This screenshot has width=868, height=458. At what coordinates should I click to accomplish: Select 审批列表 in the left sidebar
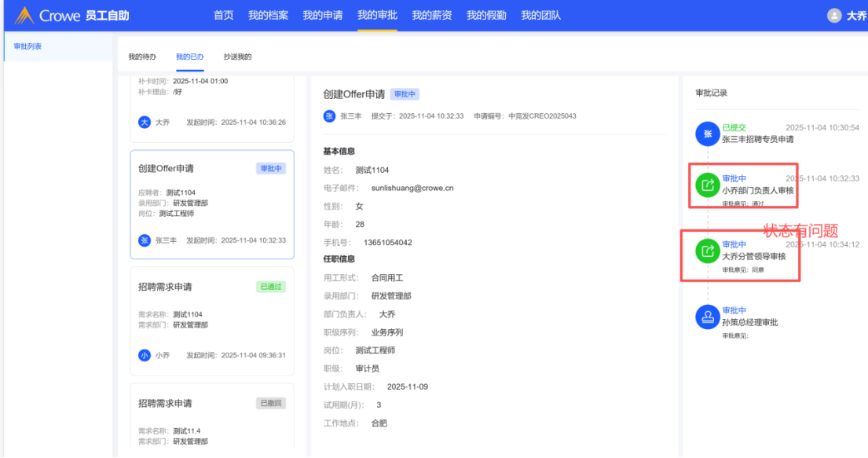[x=28, y=46]
